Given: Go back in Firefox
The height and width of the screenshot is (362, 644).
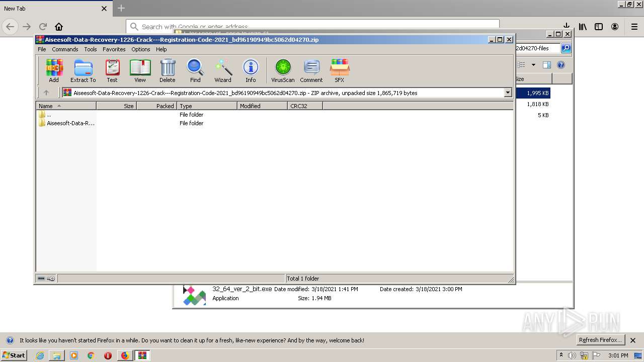Looking at the screenshot, I should click(x=10, y=27).
